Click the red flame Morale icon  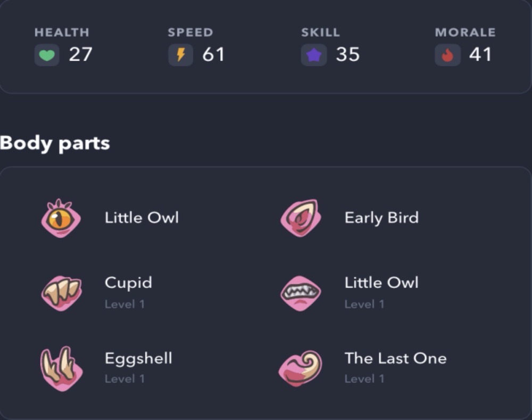[x=447, y=55]
